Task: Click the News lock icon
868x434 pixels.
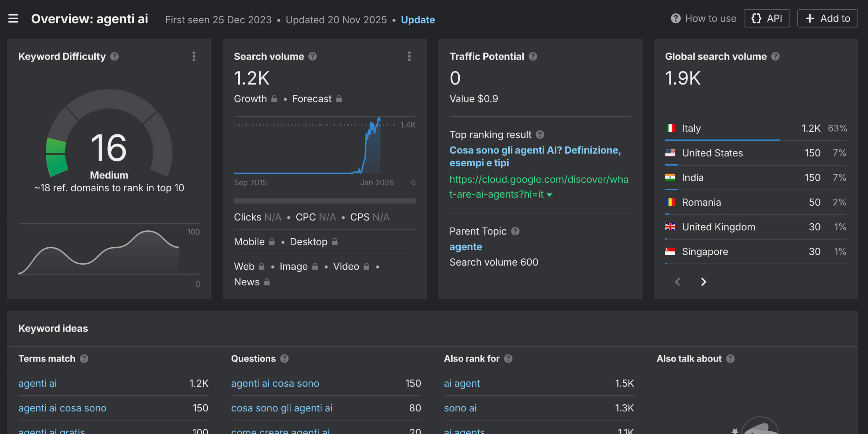Action: pos(267,282)
